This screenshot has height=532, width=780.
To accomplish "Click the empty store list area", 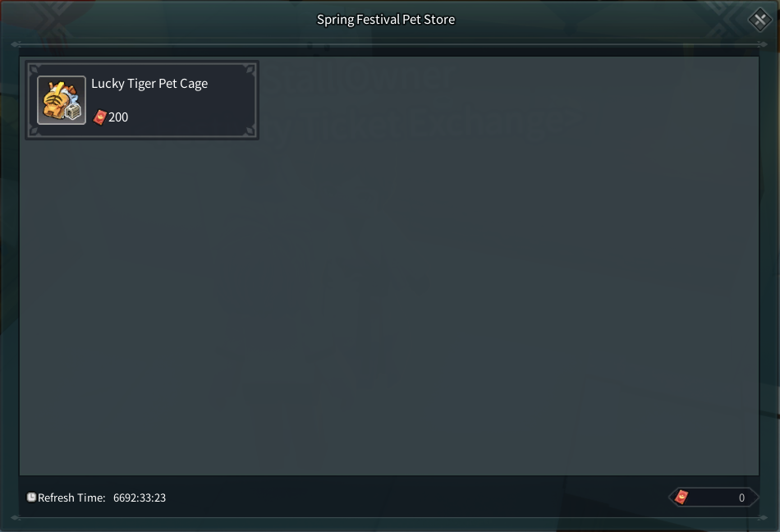I will coord(389,308).
